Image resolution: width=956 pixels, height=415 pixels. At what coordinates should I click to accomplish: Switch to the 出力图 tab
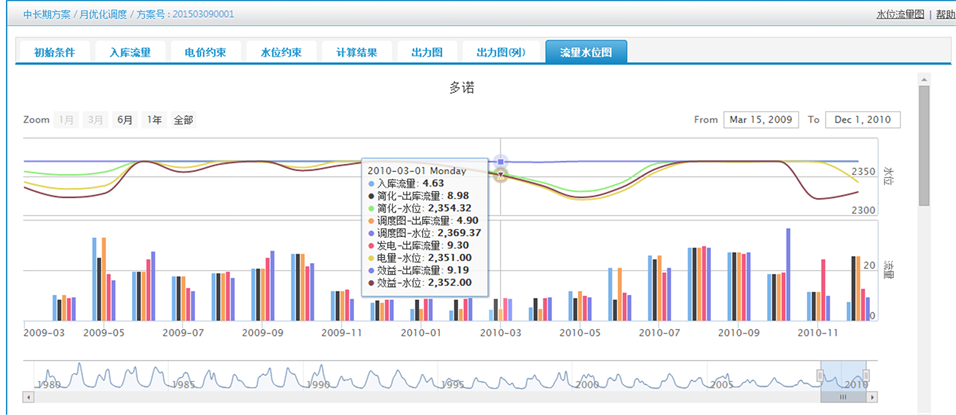point(427,52)
